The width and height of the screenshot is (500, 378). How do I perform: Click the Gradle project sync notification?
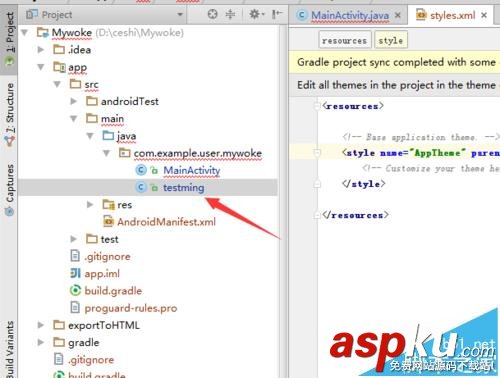pos(394,62)
